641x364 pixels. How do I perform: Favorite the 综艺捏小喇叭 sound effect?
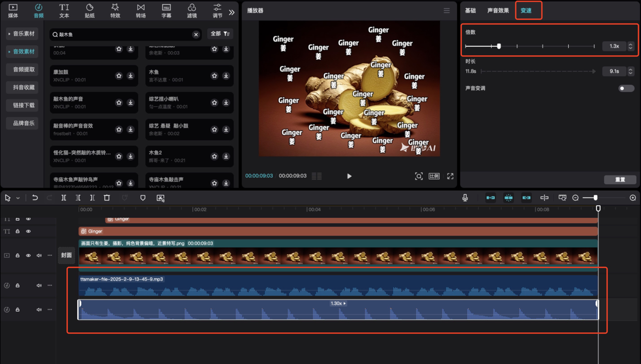[214, 103]
